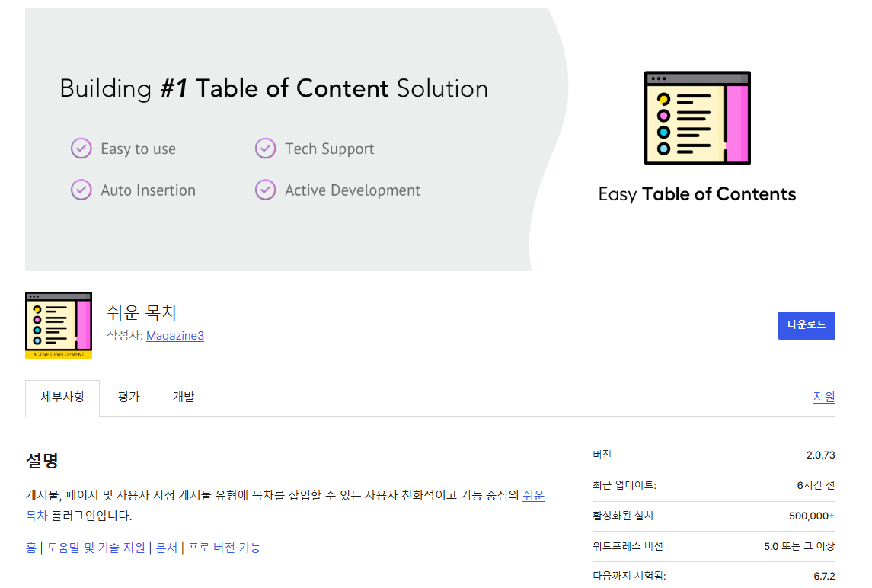872x588 pixels.
Task: Switch to the 평가 tab
Action: click(x=129, y=397)
